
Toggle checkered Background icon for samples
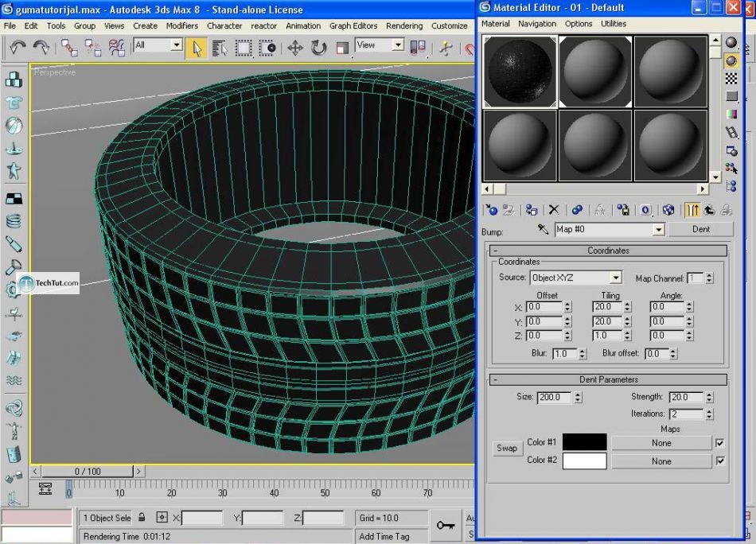(731, 79)
